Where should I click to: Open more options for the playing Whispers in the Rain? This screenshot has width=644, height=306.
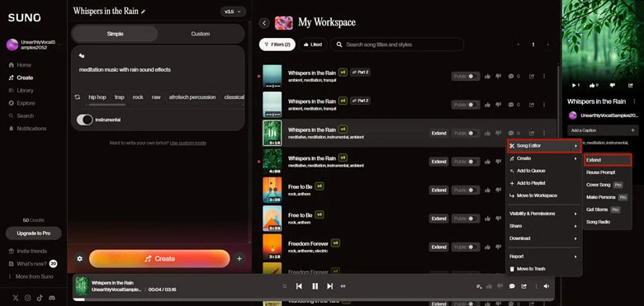(x=544, y=134)
